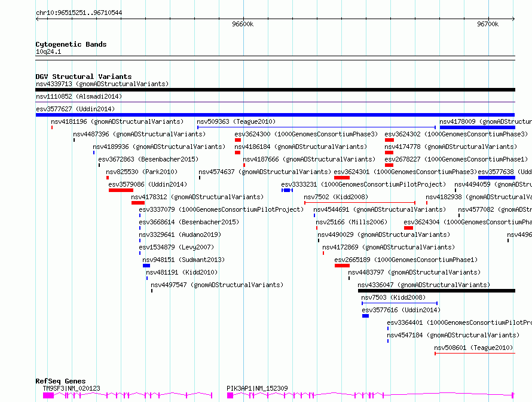This screenshot has width=532, height=402.
Task: Open the nsv508601 (Teague2010) label
Action: click(x=473, y=348)
